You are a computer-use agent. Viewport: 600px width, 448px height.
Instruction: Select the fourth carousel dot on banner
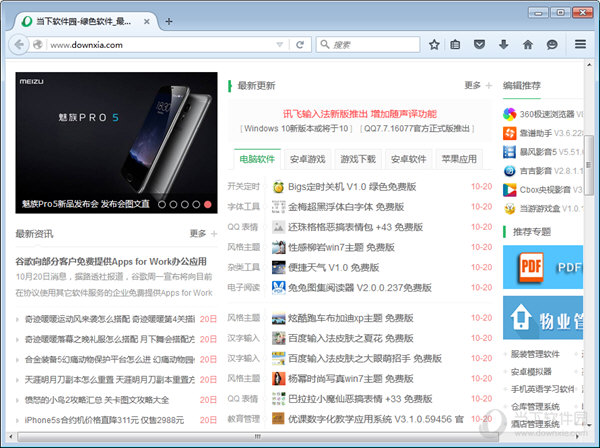[x=196, y=204]
